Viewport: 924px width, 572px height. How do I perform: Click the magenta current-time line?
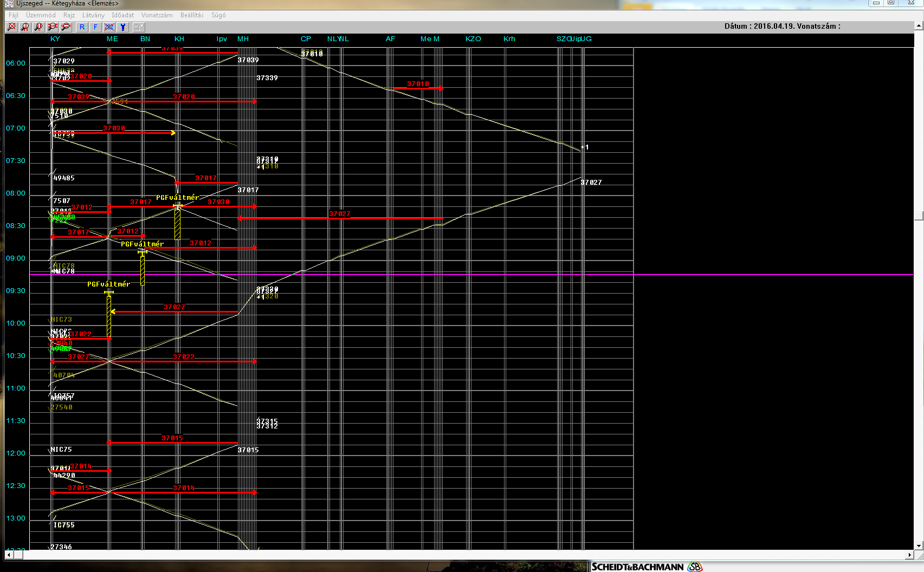471,275
